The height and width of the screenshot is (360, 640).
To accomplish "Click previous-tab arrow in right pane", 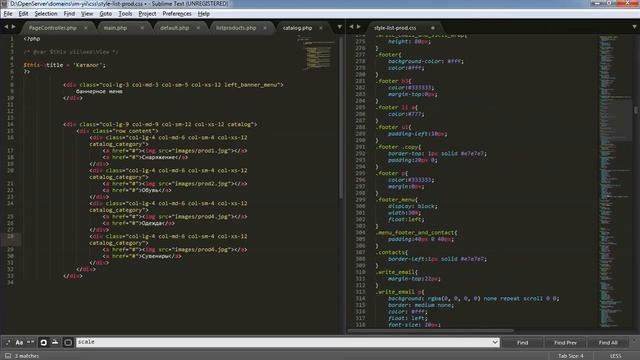I will (x=351, y=27).
